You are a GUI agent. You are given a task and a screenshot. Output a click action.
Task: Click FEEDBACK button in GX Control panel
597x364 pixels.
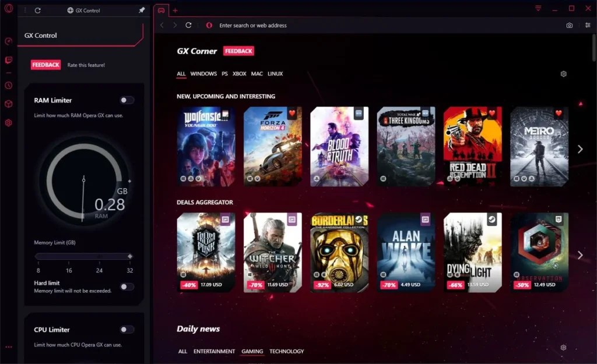[x=45, y=65]
